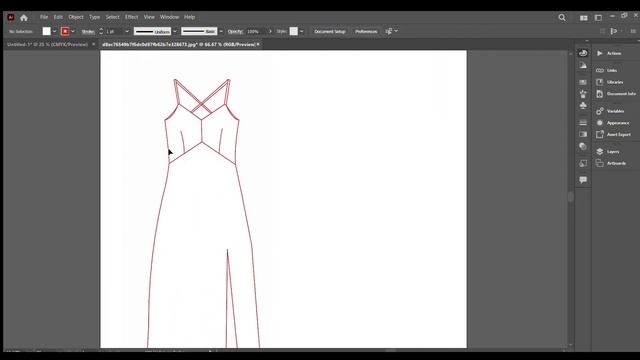Screen dimensions: 640x360
Task: Expand the Style dropdown arrow
Action: coord(301,31)
